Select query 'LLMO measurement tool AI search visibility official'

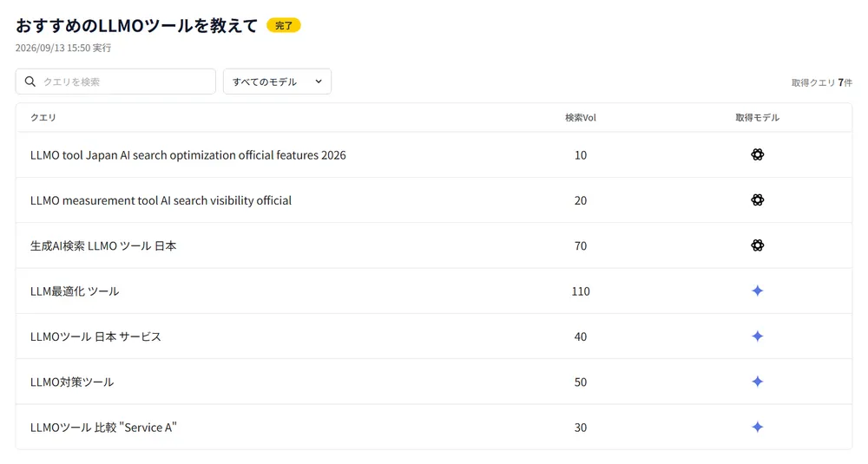coord(161,200)
